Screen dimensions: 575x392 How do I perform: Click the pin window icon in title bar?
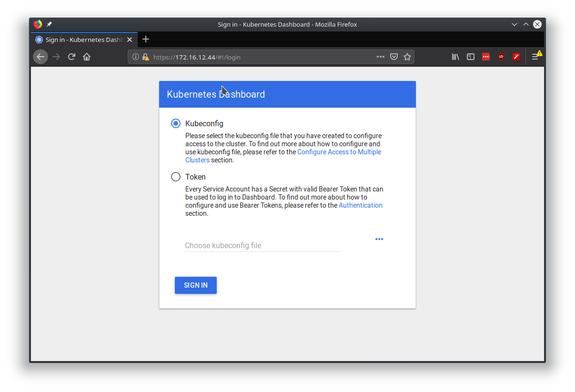49,24
